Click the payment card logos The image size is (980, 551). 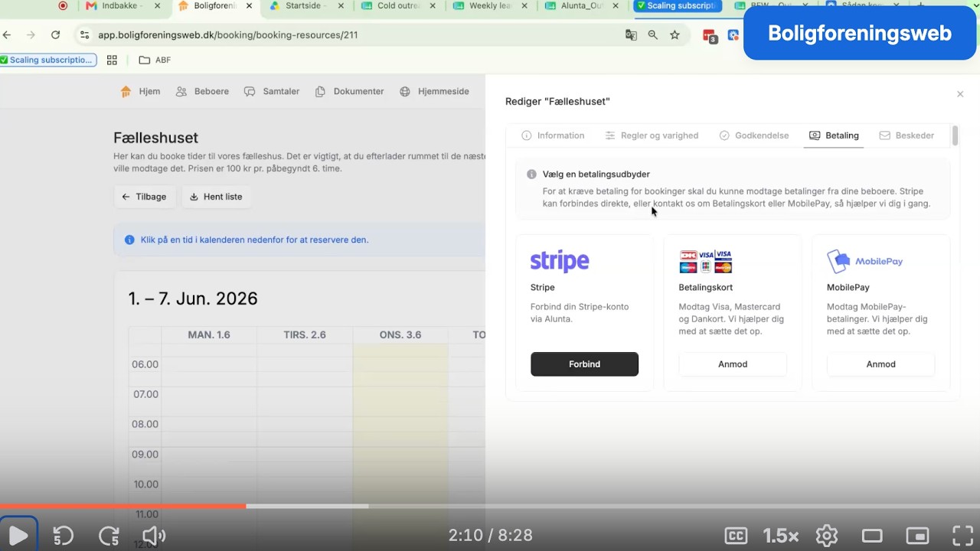click(706, 261)
